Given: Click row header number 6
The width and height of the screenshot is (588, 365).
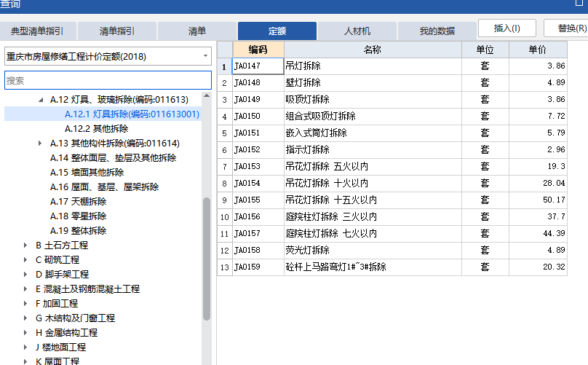Looking at the screenshot, I should (225, 150).
